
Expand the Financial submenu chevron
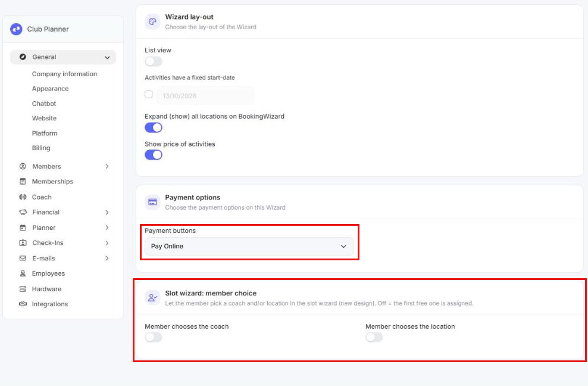coord(107,213)
